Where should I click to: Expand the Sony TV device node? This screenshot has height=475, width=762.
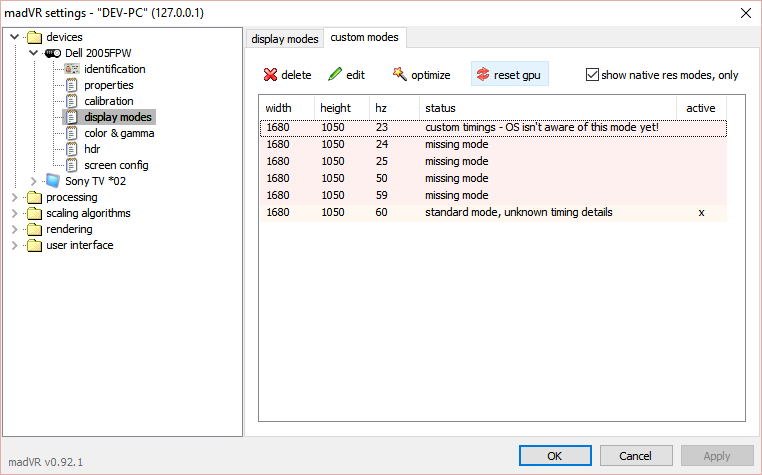(34, 181)
